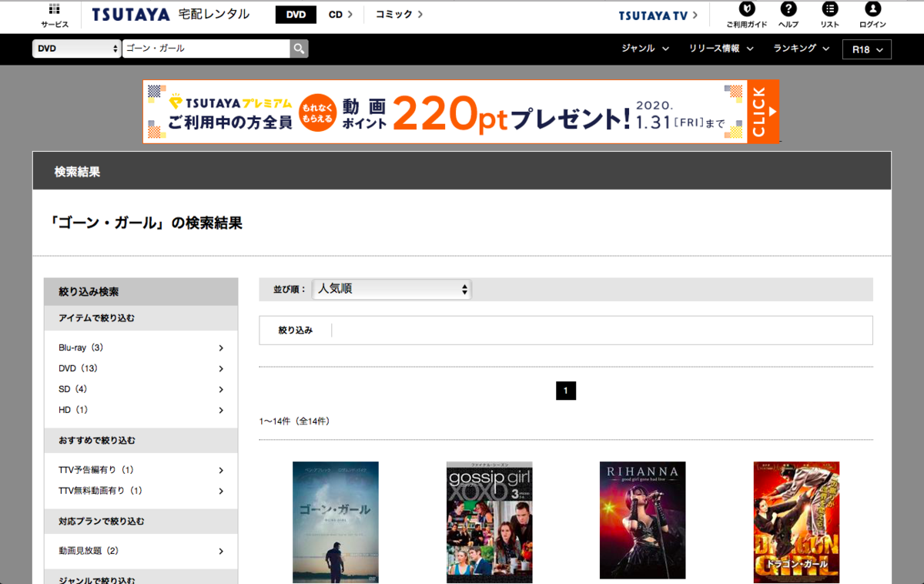Expand the ランキング menu
Image resolution: width=924 pixels, height=584 pixels.
[x=802, y=49]
